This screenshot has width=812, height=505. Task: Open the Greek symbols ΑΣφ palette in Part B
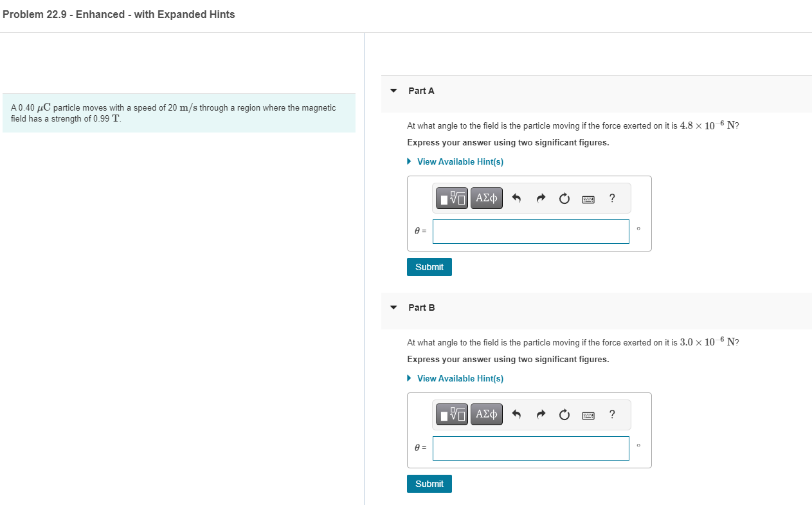pyautogui.click(x=486, y=414)
